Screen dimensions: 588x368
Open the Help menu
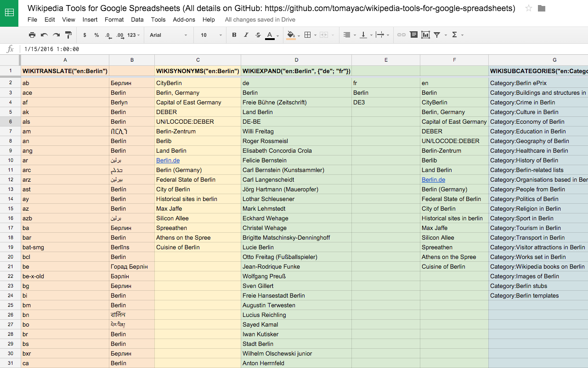tap(209, 20)
